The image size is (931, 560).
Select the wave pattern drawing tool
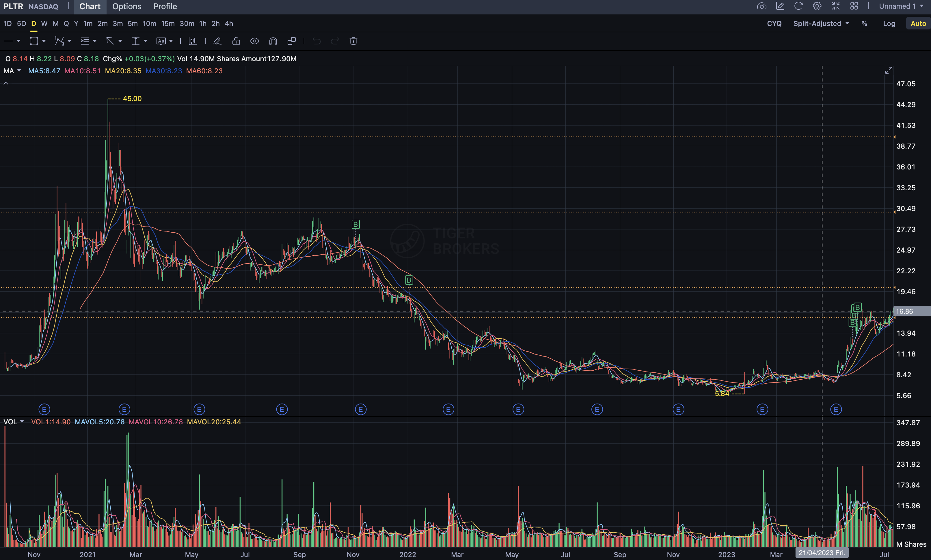(59, 41)
